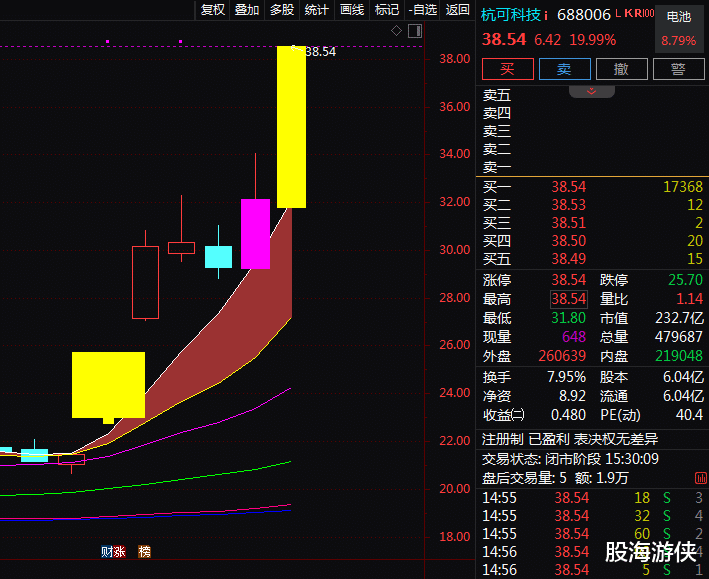Click the L margin-trading marker icon
The image size is (709, 579).
(x=619, y=14)
